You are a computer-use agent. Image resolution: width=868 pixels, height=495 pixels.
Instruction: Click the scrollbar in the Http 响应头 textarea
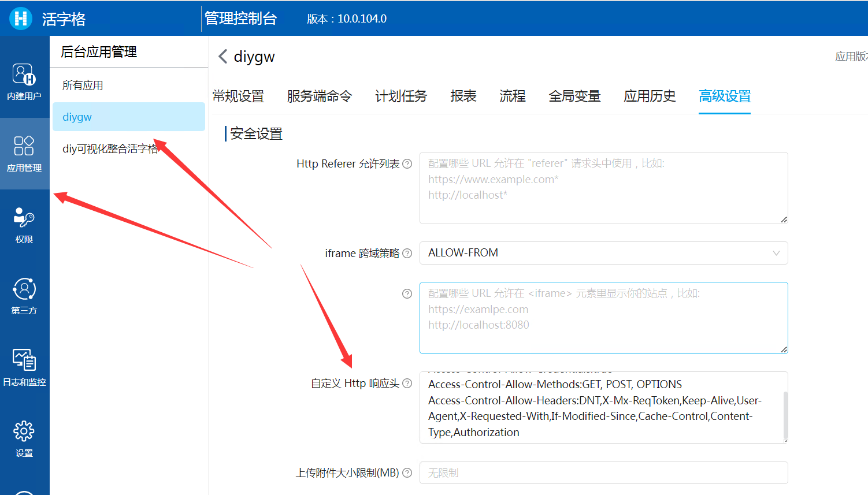[785, 415]
